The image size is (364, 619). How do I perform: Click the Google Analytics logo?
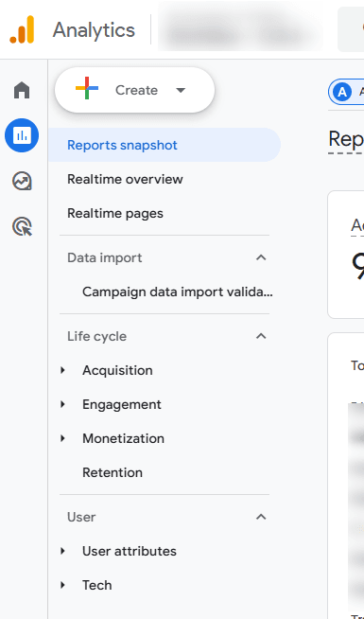pyautogui.click(x=22, y=29)
